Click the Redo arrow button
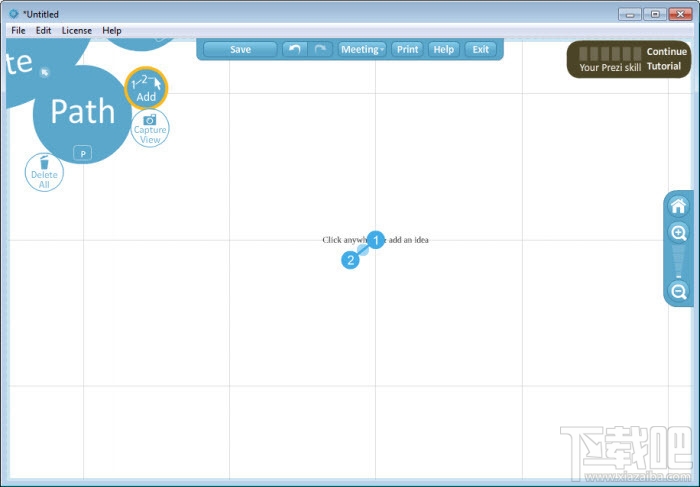This screenshot has width=700, height=487. tap(320, 50)
